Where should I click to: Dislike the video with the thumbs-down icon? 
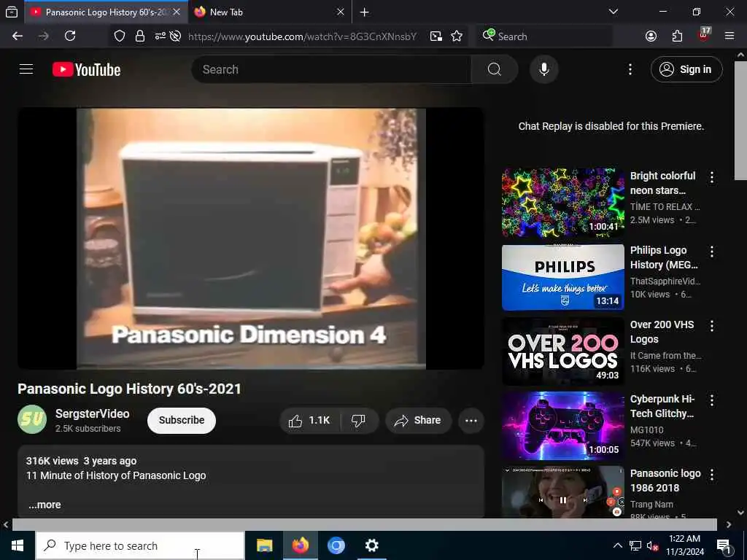358,421
